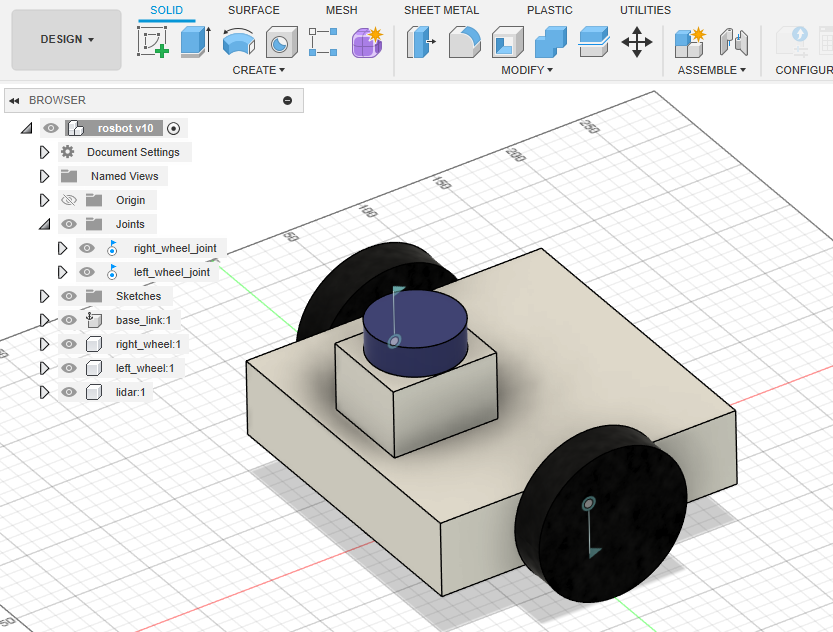
Task: Open the MODIFY dropdown menu
Action: click(x=527, y=70)
